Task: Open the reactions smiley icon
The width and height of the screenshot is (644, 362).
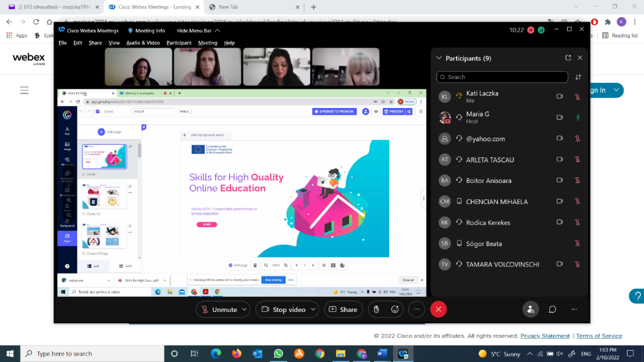Action: 395,309
